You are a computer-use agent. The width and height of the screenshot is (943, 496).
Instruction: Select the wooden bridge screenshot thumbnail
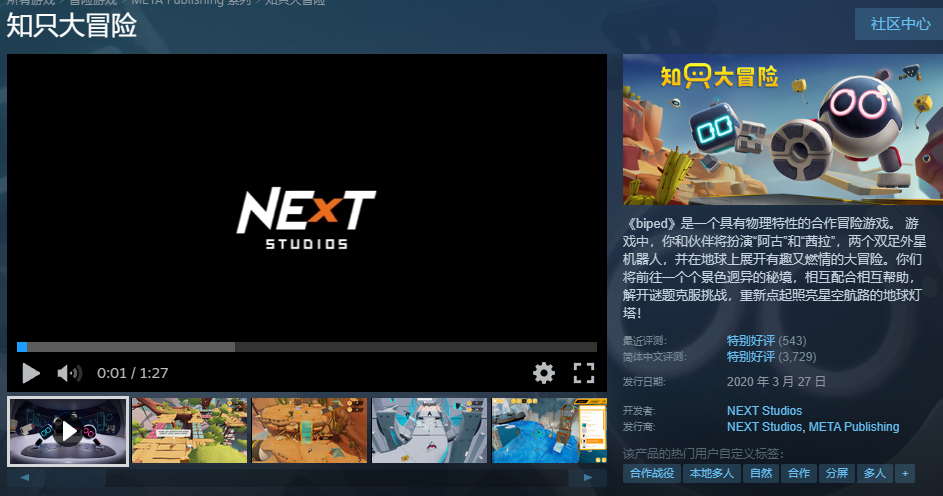189,430
